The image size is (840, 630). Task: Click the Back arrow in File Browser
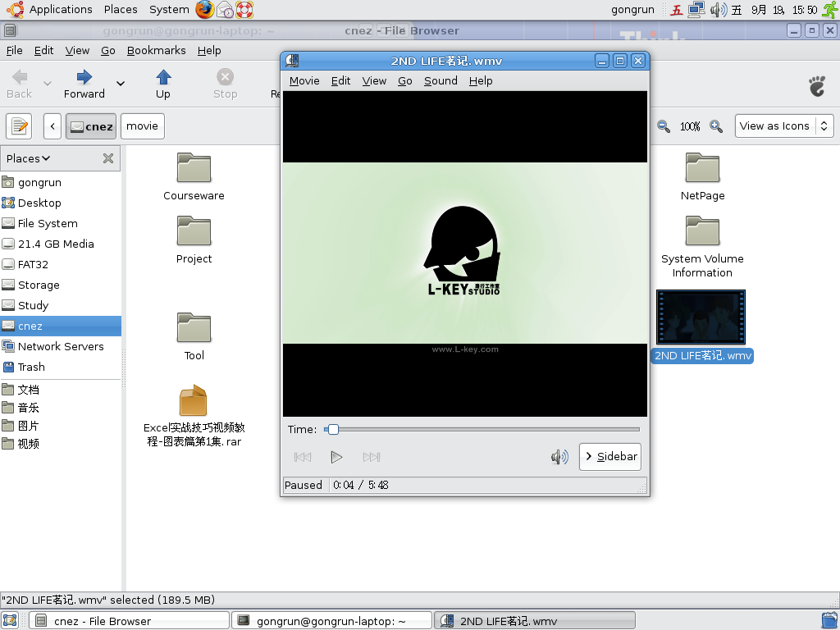click(20, 84)
